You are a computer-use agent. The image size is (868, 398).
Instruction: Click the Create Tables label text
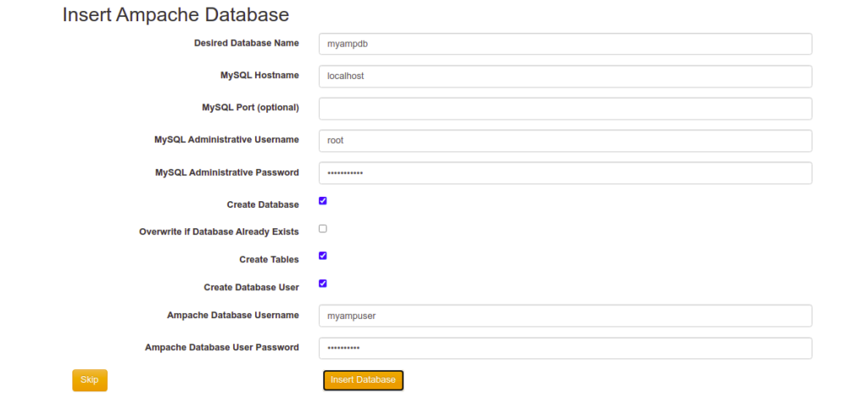pyautogui.click(x=269, y=260)
